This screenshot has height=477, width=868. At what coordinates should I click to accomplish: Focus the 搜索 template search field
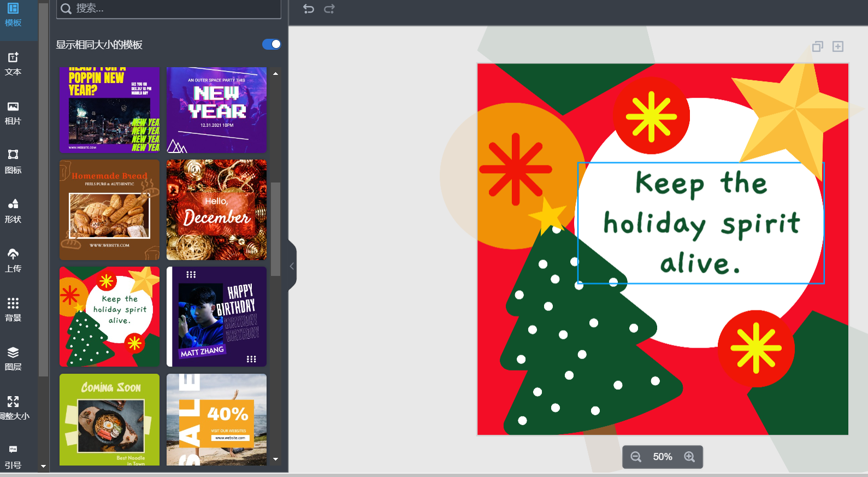click(x=169, y=9)
